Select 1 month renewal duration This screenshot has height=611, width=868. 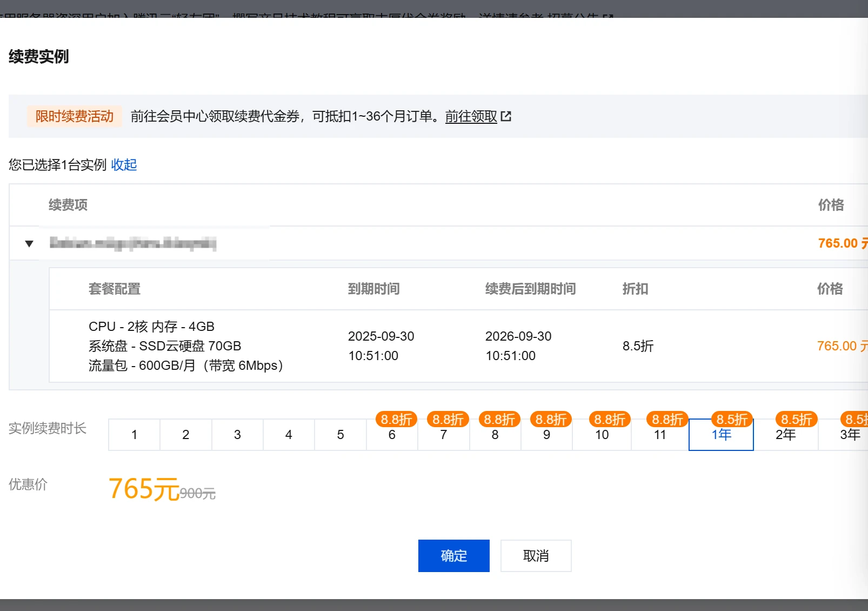134,435
